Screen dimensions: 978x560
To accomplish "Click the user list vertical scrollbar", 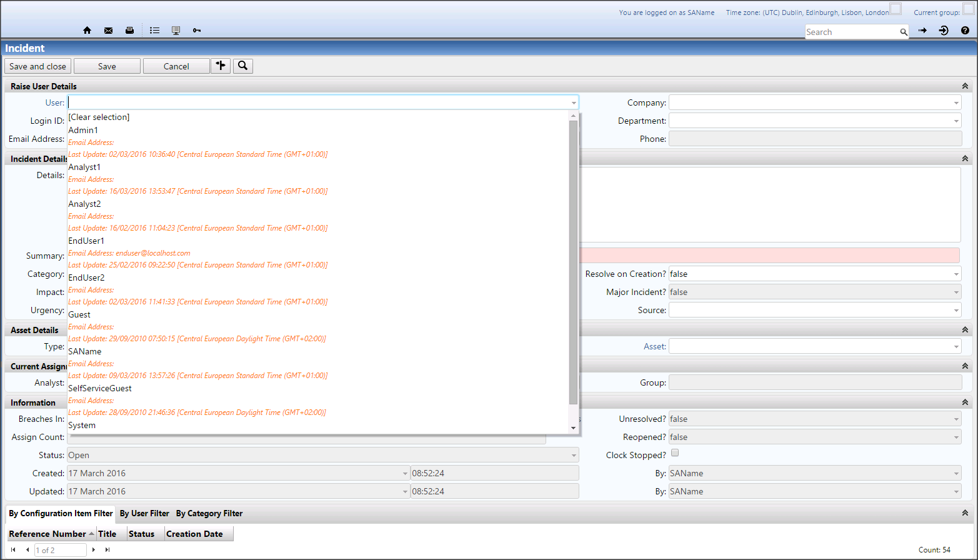I will 573,262.
